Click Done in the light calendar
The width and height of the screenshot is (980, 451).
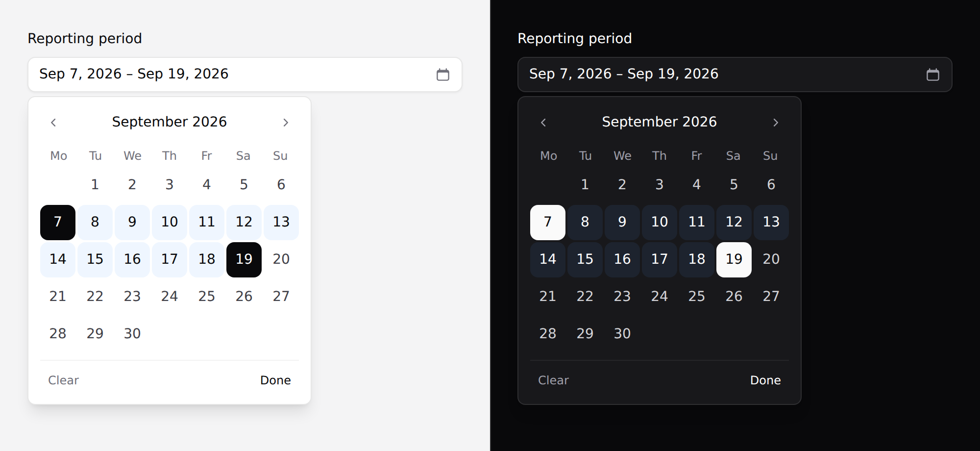click(275, 380)
